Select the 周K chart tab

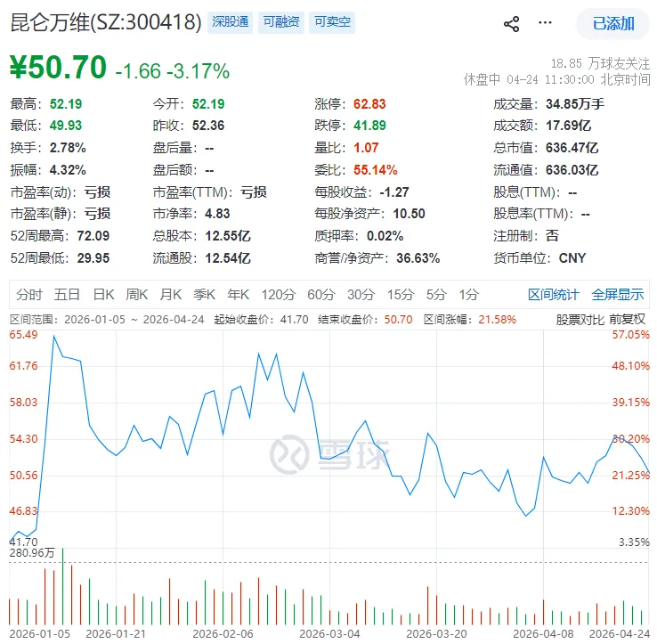[x=136, y=295]
